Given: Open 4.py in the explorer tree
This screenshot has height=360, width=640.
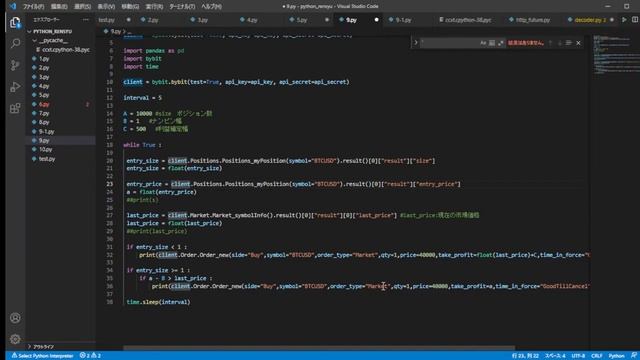Looking at the screenshot, I should (x=44, y=86).
